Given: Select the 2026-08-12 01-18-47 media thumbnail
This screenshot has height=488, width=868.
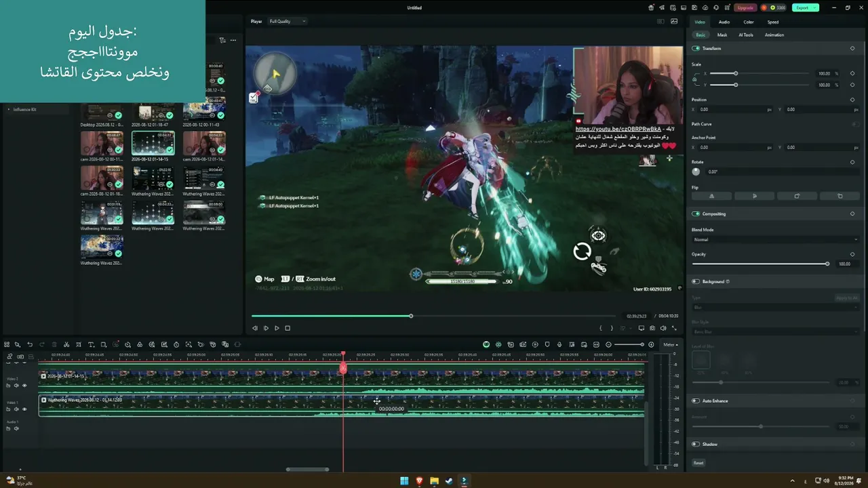Looking at the screenshot, I should [x=153, y=113].
